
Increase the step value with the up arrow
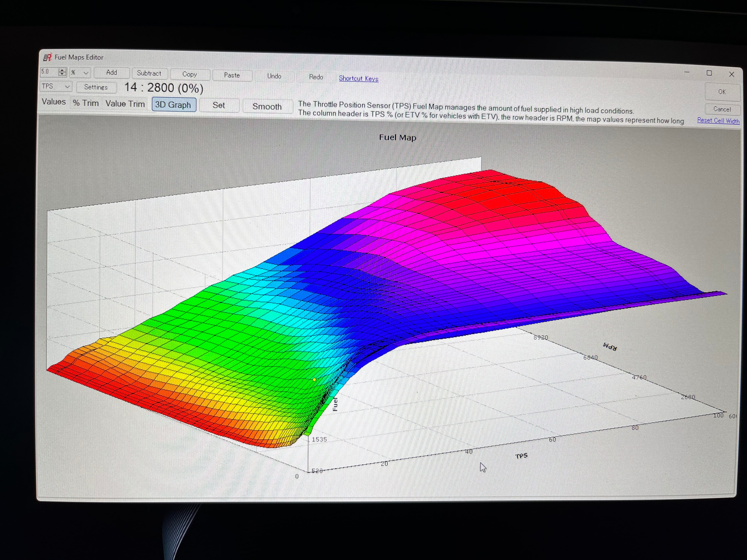pyautogui.click(x=62, y=70)
